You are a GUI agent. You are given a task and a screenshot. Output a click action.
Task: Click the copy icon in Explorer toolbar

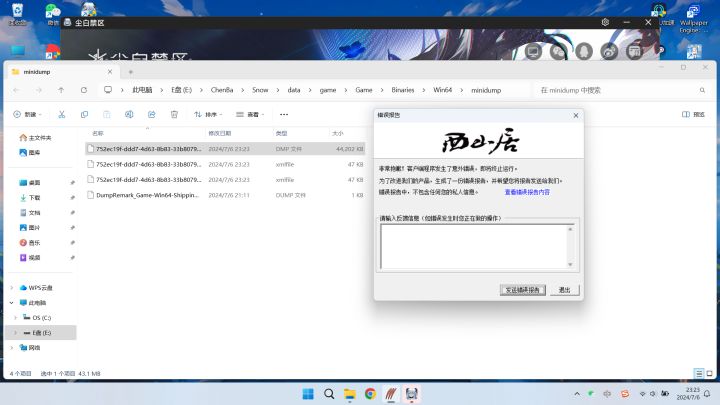point(84,114)
